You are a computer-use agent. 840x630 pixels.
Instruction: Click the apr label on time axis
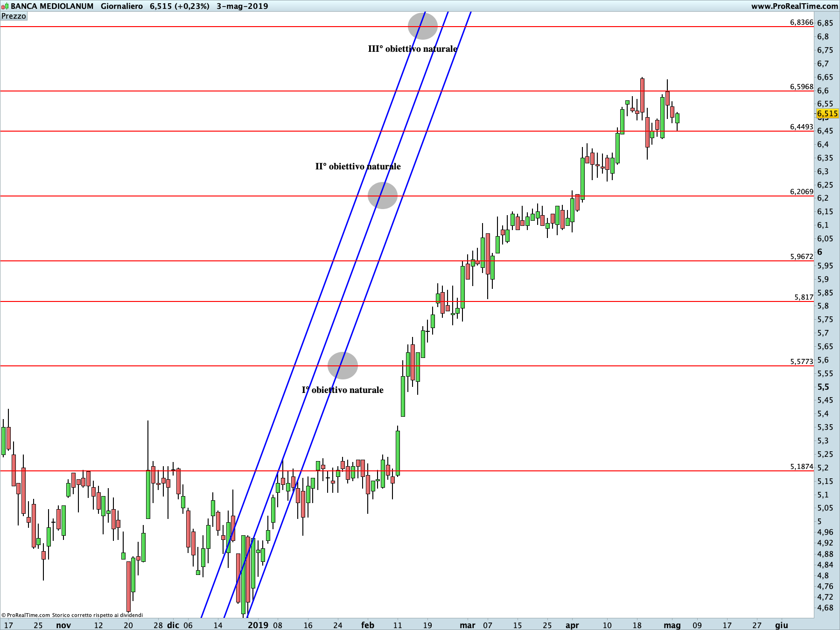(x=572, y=625)
